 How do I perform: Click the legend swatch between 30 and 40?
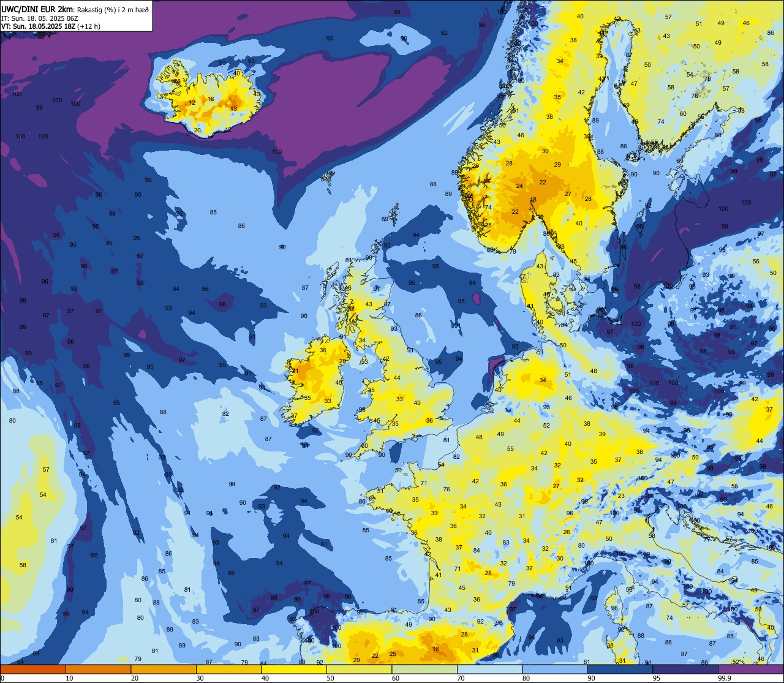[228, 669]
